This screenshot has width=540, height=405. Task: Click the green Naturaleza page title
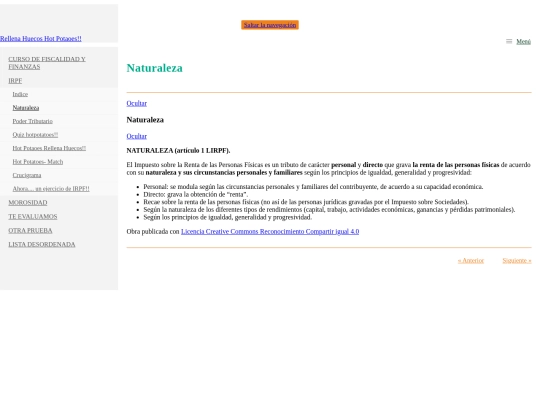click(155, 68)
